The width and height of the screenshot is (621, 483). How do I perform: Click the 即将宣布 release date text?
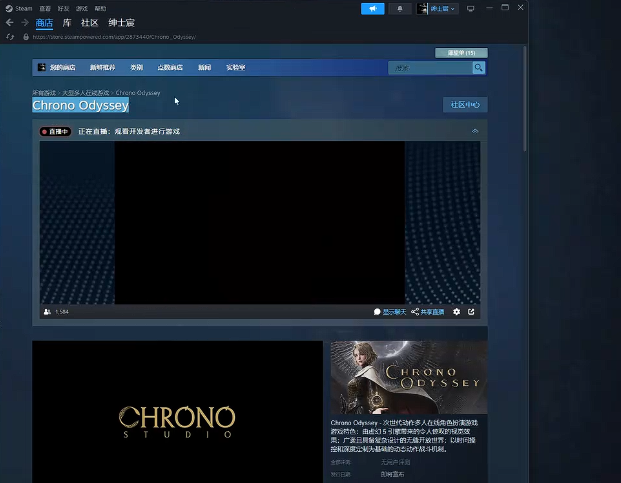pyautogui.click(x=392, y=474)
